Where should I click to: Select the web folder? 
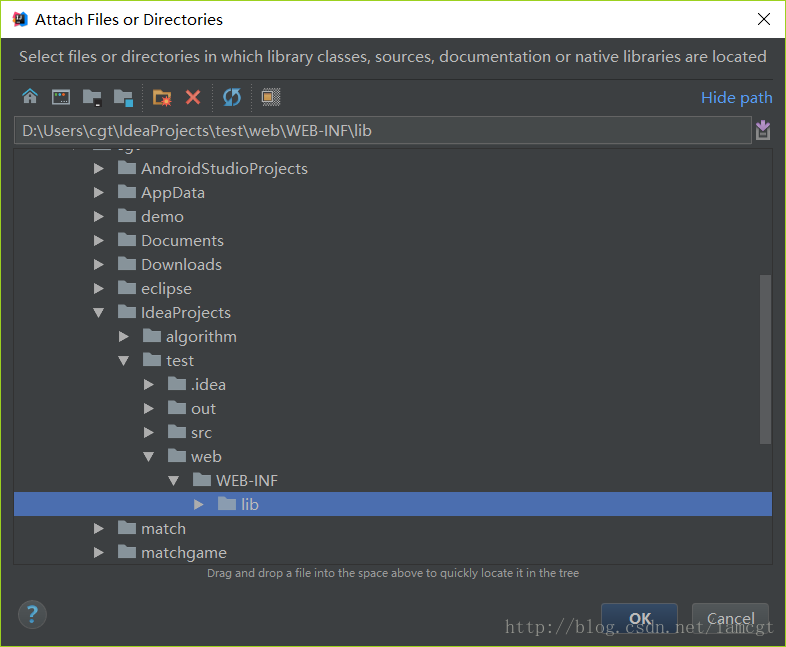click(x=194, y=457)
